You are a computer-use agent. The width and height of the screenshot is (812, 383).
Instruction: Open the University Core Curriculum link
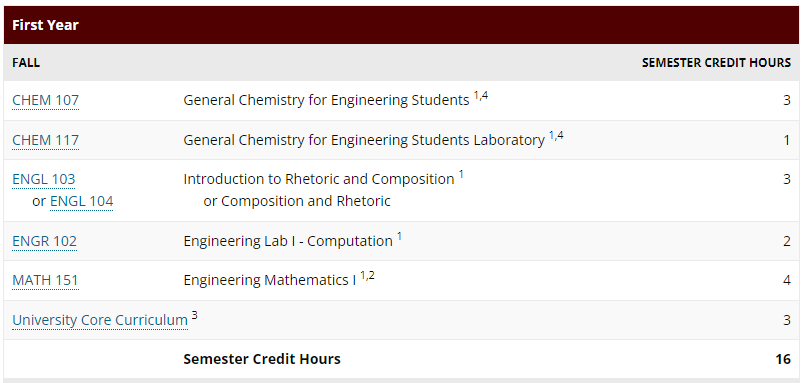(x=100, y=320)
